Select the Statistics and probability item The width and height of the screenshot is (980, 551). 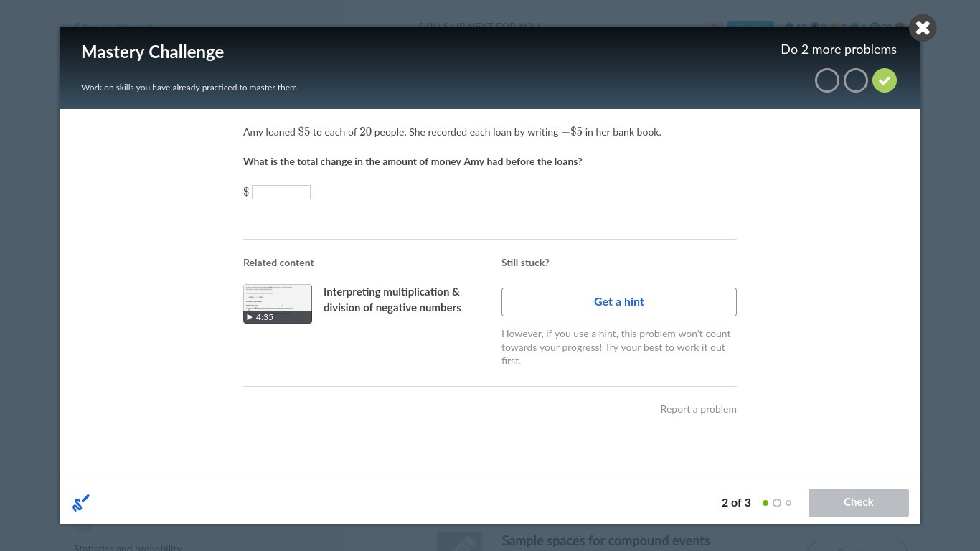(128, 547)
